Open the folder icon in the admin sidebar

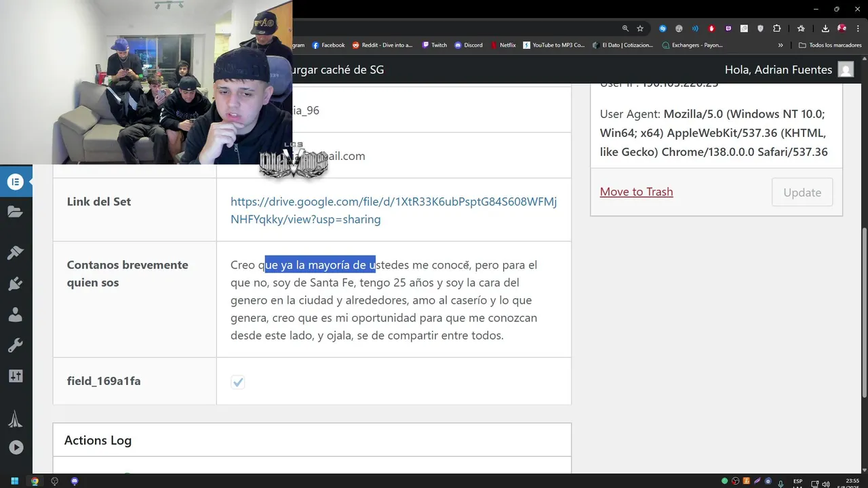click(15, 212)
